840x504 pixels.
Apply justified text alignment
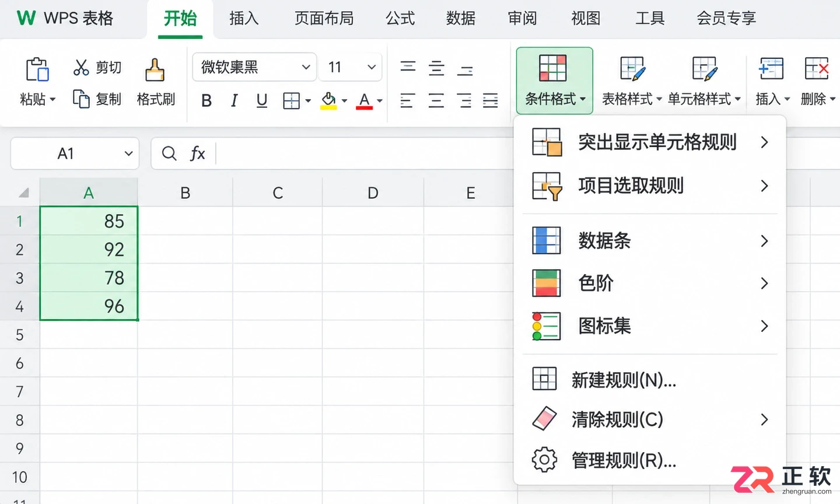[491, 101]
